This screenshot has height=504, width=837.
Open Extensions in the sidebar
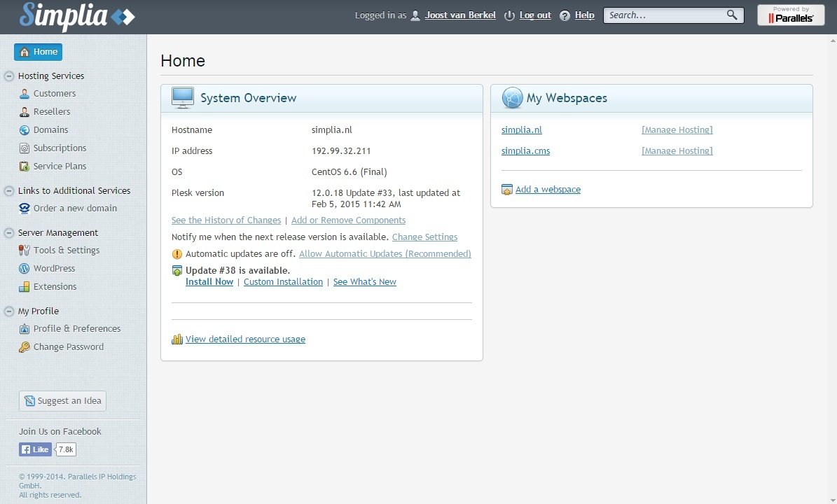pos(55,286)
